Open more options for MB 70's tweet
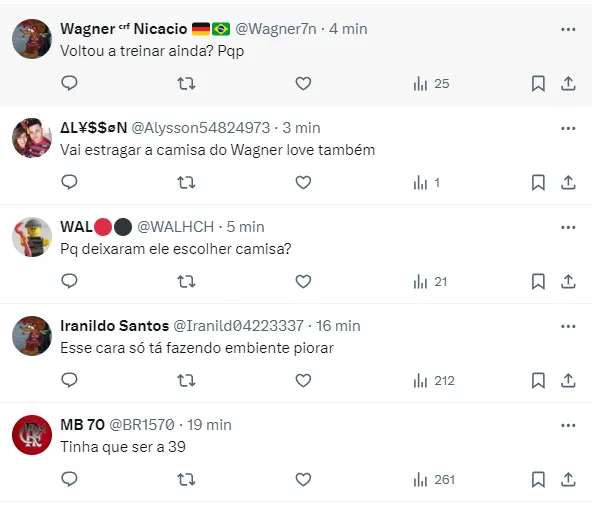The width and height of the screenshot is (592, 505). point(568,425)
